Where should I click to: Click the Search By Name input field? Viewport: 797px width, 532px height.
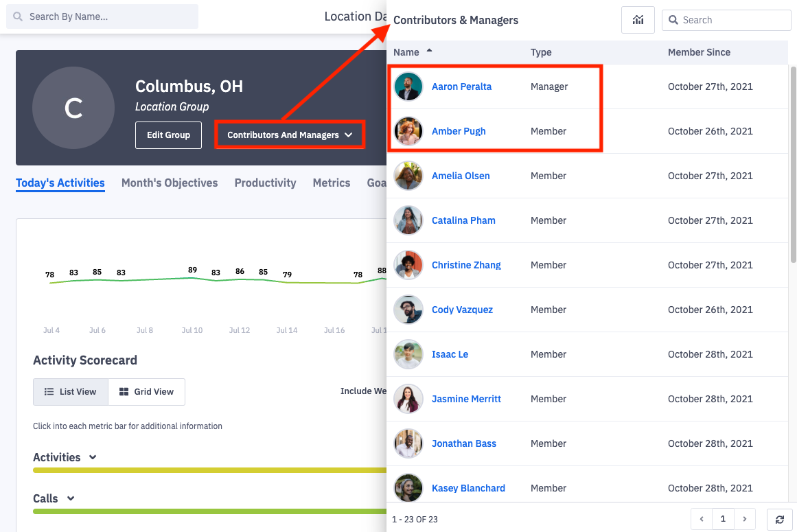point(103,16)
